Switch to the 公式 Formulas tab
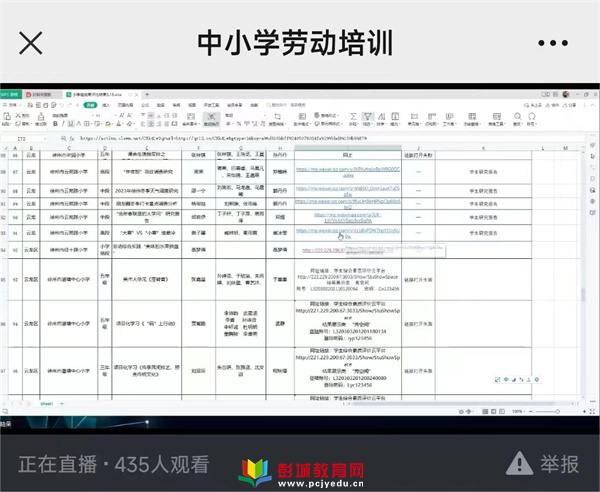Viewport: 600px width, 492px height. (x=145, y=105)
